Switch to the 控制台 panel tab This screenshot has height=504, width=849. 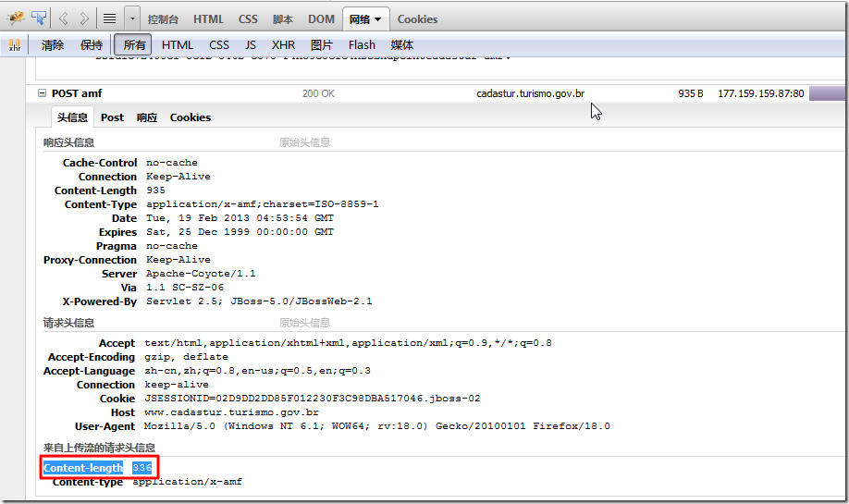pos(164,19)
